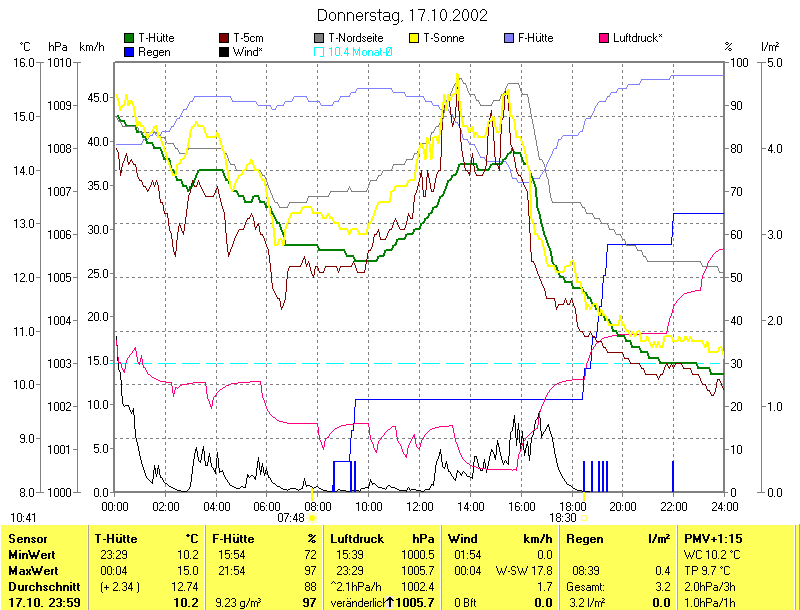
Task: Click the pink Luftdruck legend swatch
Action: 604,38
